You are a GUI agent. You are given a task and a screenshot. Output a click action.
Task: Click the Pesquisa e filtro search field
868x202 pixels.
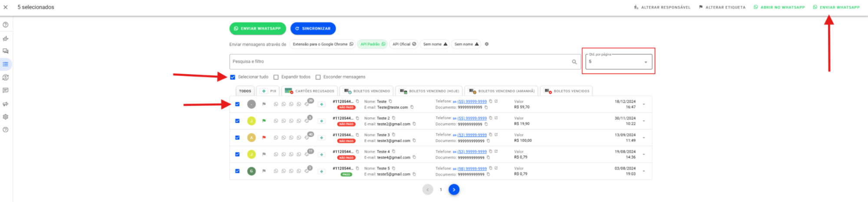399,62
